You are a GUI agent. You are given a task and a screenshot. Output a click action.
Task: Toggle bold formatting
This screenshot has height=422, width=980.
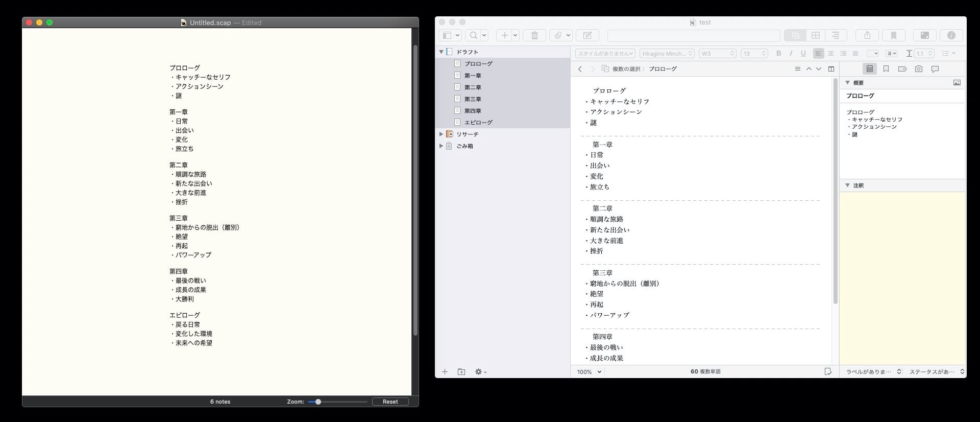[x=779, y=53]
